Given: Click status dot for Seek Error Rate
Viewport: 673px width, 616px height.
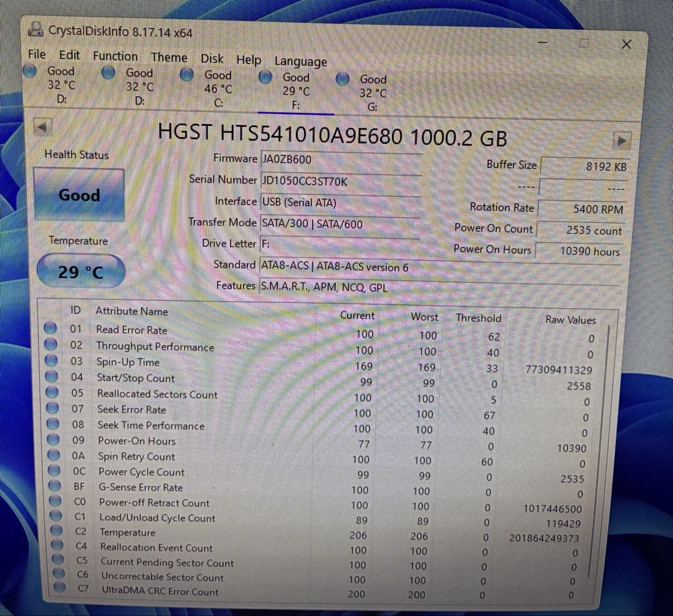Looking at the screenshot, I should [x=52, y=408].
